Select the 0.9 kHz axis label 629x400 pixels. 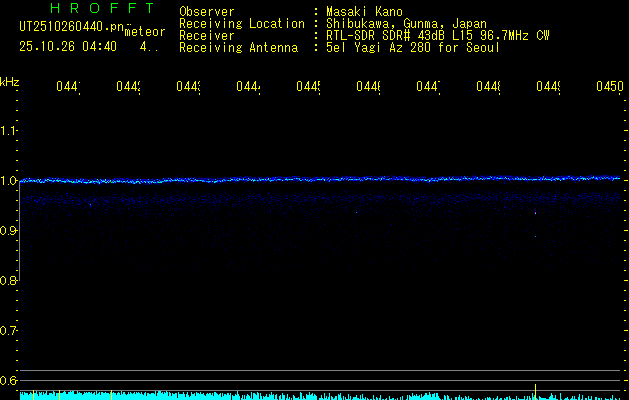click(x=9, y=231)
